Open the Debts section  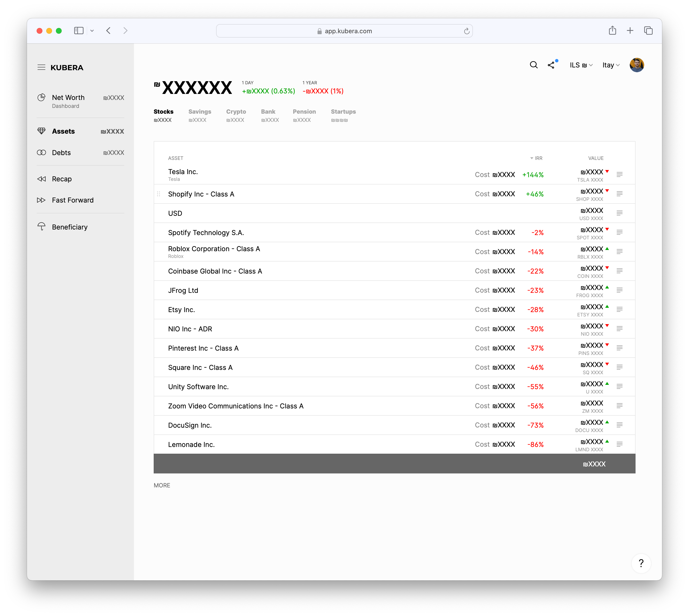click(x=80, y=153)
